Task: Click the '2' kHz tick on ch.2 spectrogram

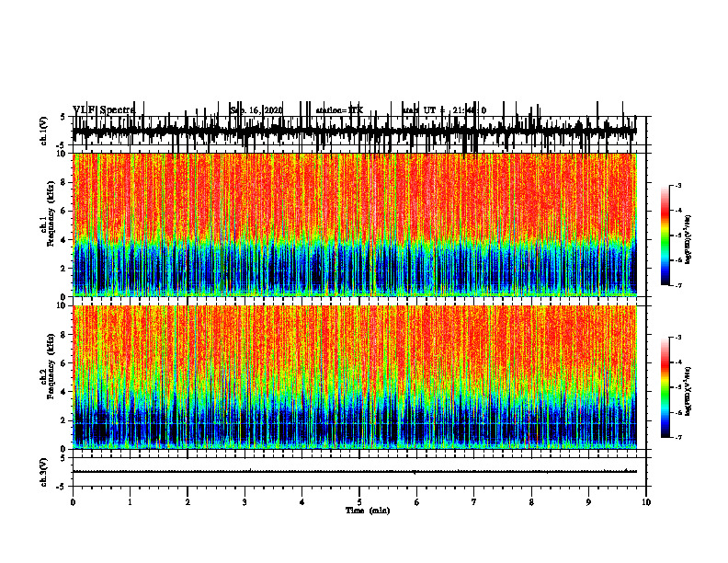Action: point(63,420)
